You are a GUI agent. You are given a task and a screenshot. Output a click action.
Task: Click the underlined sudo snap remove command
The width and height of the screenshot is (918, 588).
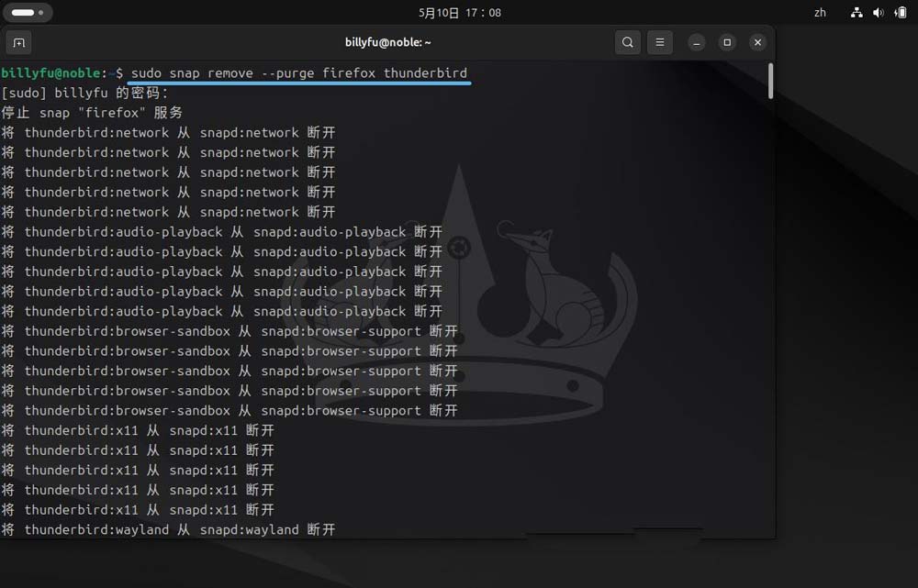(x=299, y=73)
